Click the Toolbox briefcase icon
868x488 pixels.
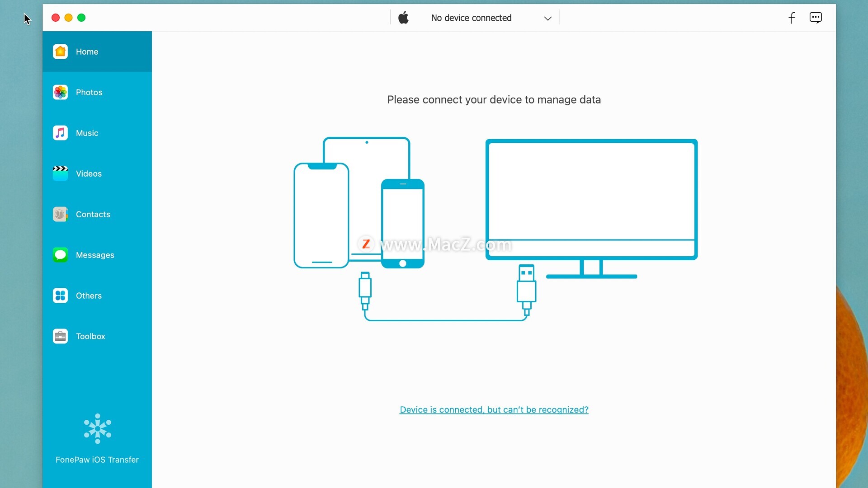(x=60, y=336)
